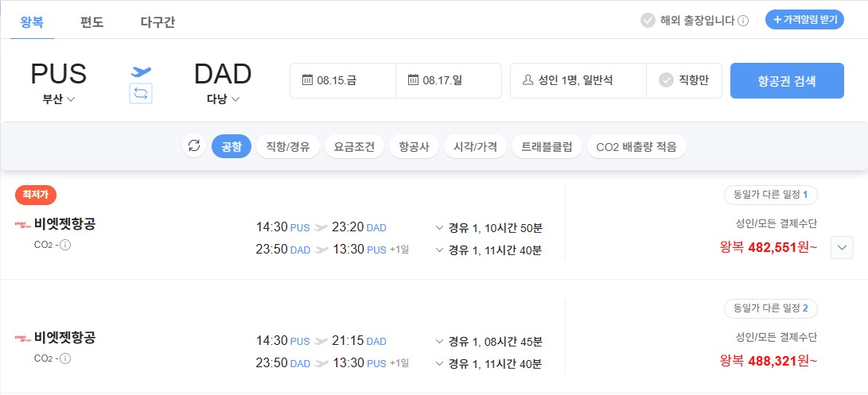868x395 pixels.
Task: Select the 공항 filter chip
Action: [x=232, y=146]
